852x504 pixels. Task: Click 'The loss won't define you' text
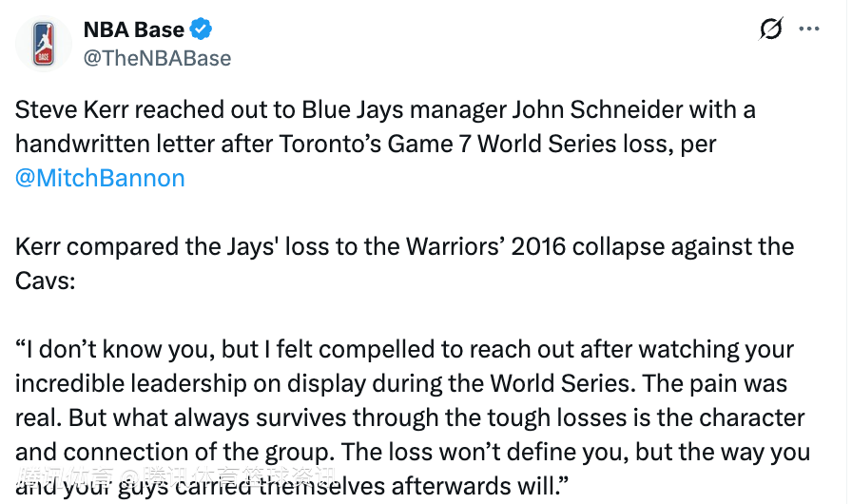tap(513, 452)
